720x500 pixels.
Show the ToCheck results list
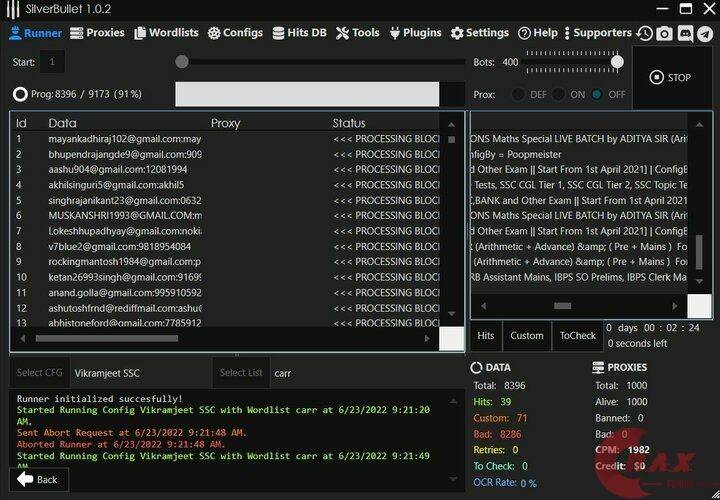tap(578, 336)
